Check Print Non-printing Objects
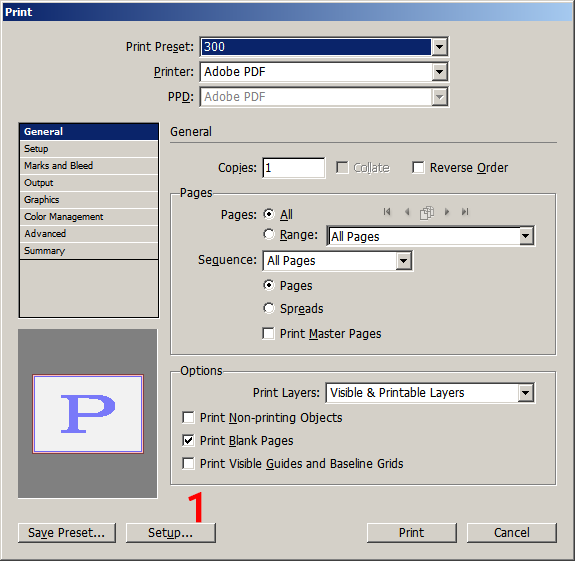 pos(188,418)
